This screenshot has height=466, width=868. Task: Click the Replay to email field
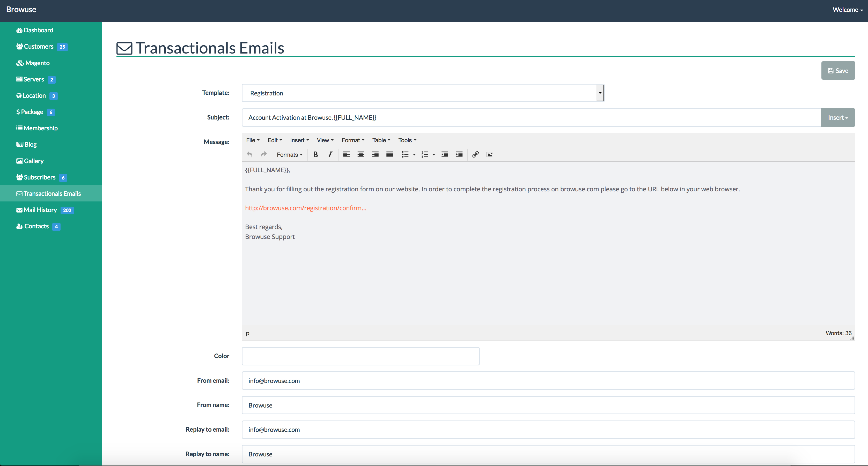pyautogui.click(x=548, y=430)
